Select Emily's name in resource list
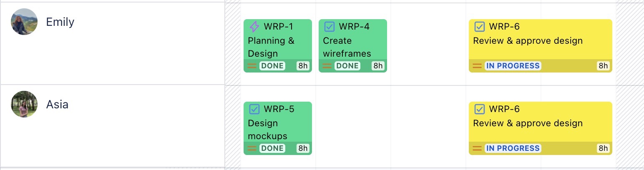This screenshot has height=170, width=644. pyautogui.click(x=60, y=22)
